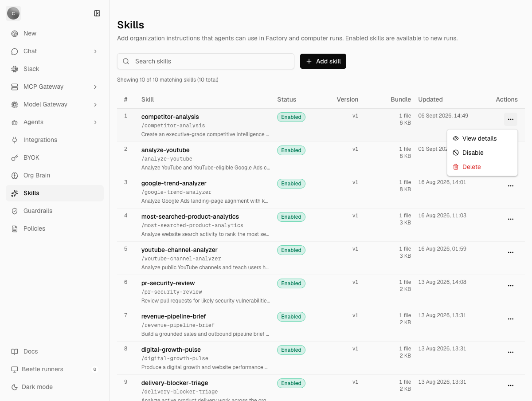
Task: Click the Chat bubble icon
Action: [x=15, y=51]
